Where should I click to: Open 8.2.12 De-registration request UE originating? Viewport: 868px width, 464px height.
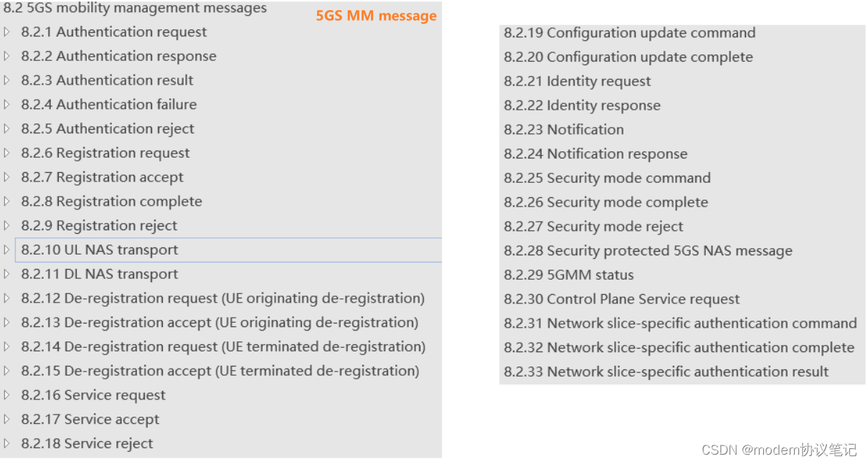tap(222, 298)
